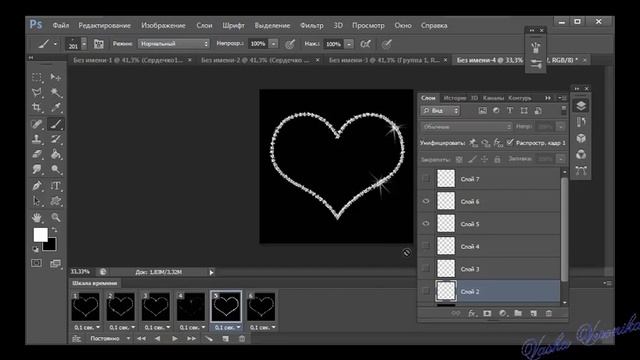Open the brush preset picker dropdown
This screenshot has height=360, width=640.
click(84, 44)
